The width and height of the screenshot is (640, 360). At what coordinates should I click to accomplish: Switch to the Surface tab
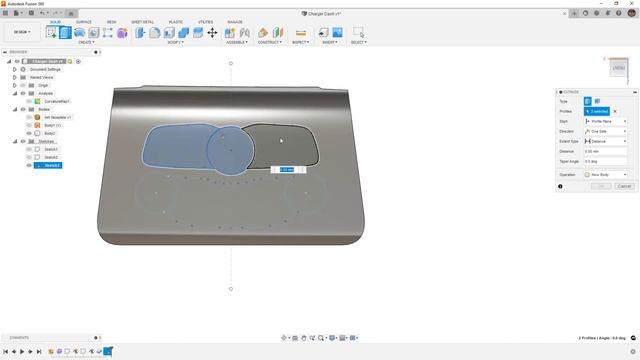(x=84, y=22)
